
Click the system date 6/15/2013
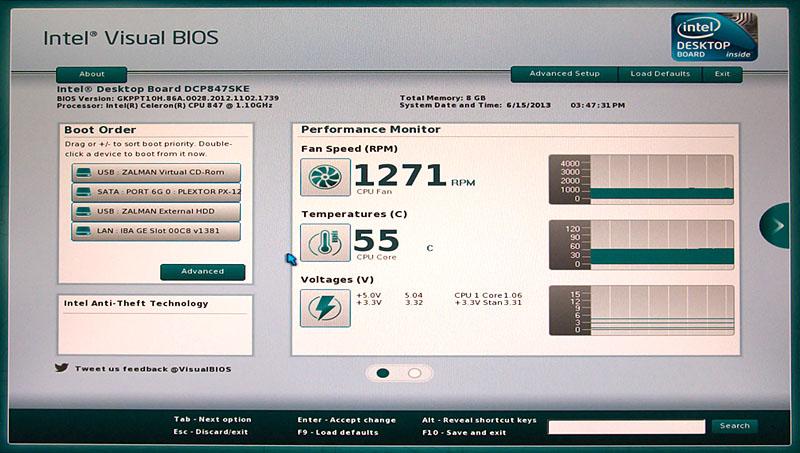point(529,105)
